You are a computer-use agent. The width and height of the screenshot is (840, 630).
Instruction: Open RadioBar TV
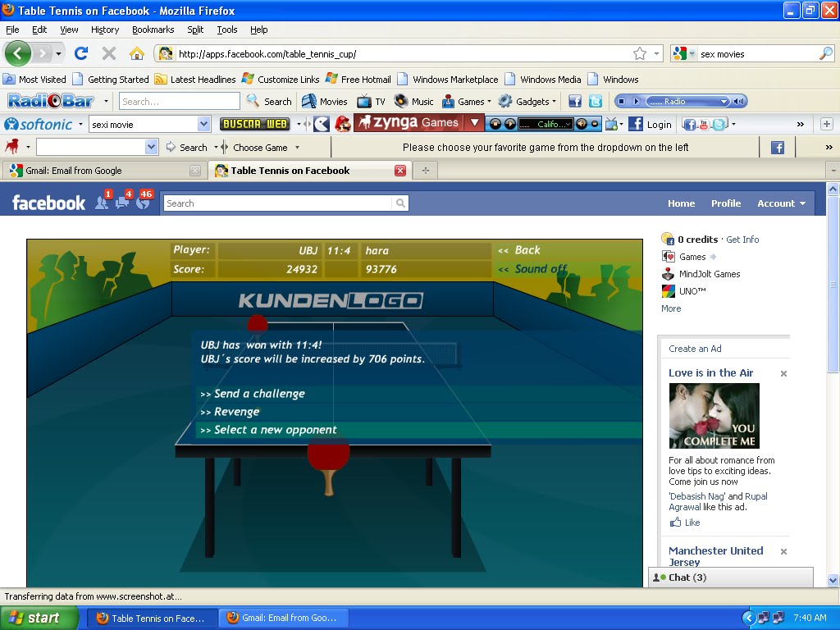(x=372, y=101)
